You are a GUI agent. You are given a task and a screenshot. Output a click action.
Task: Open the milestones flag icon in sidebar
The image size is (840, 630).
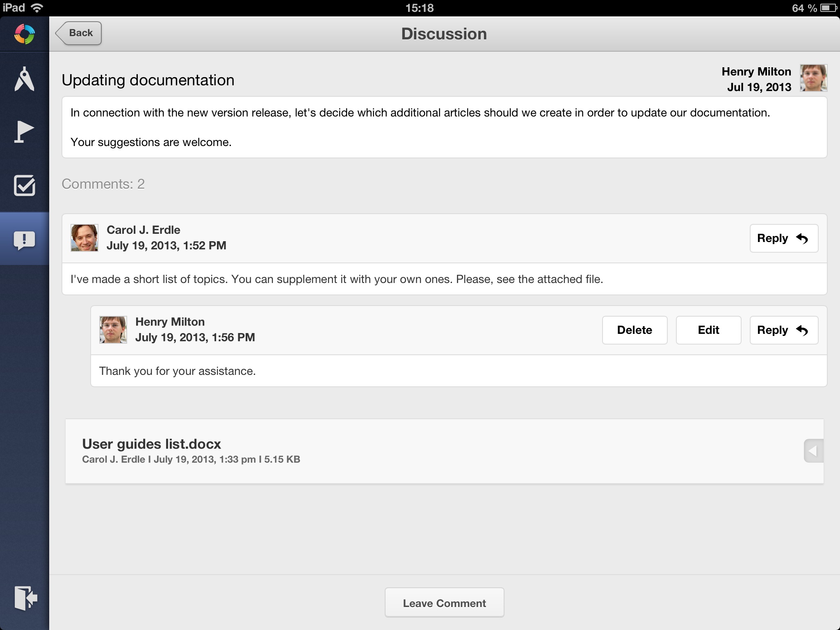(24, 132)
